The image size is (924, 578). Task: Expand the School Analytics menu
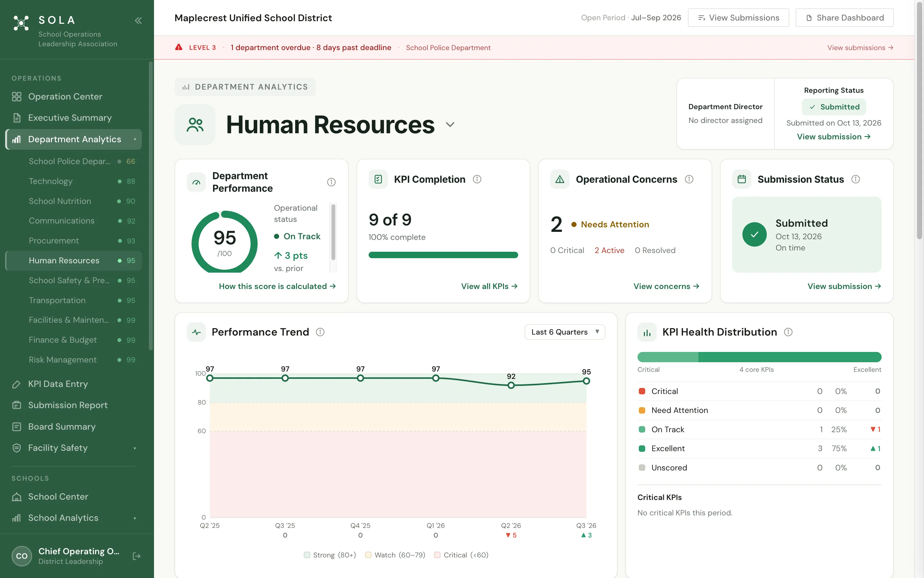pos(135,518)
